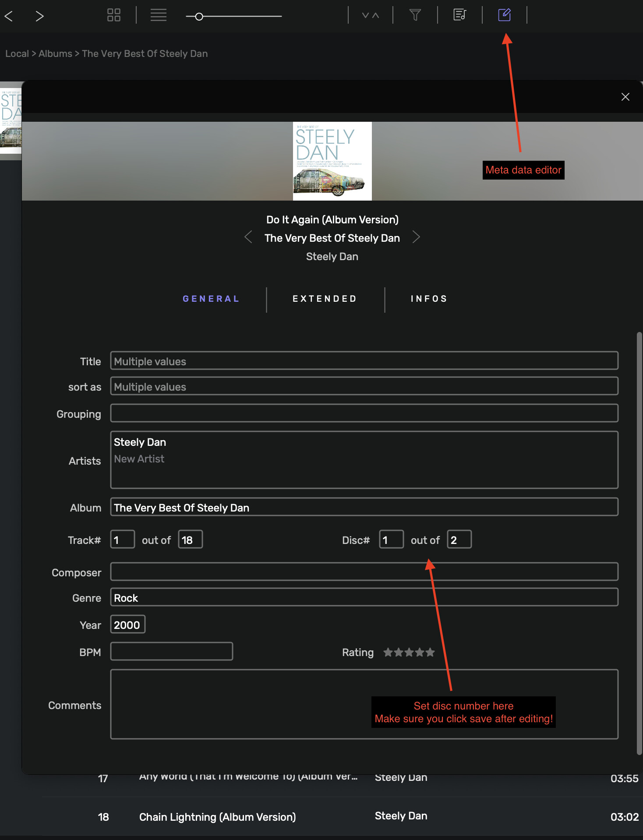Click the Albums breadcrumb link
643x840 pixels.
pyautogui.click(x=55, y=53)
